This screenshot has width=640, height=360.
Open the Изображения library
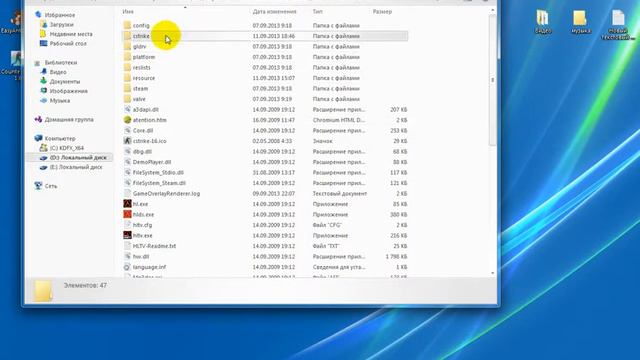coord(68,91)
